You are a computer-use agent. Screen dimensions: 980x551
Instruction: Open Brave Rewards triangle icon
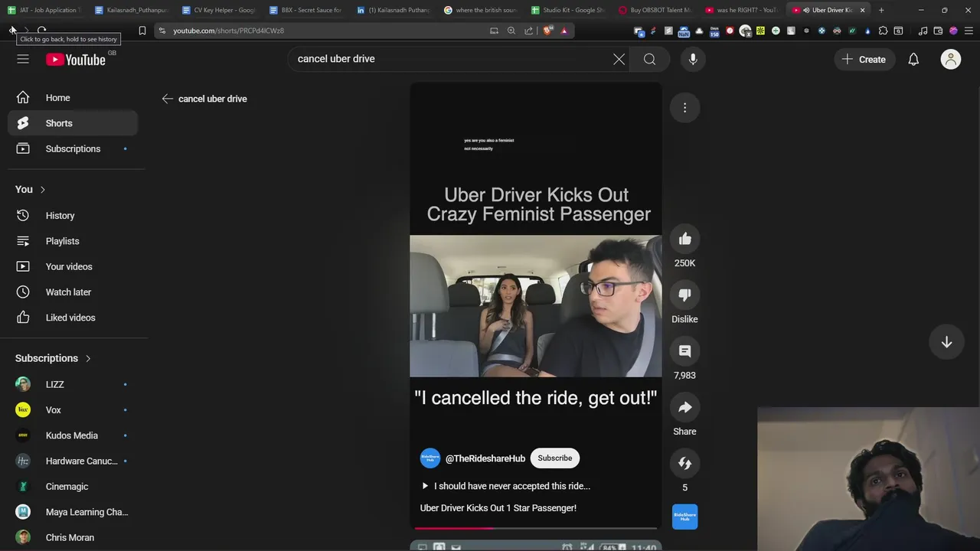click(x=564, y=31)
